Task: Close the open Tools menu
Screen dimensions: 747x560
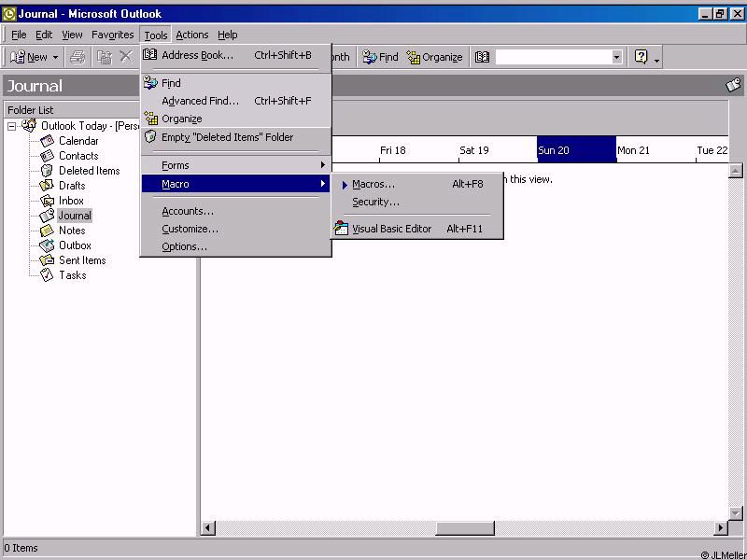Action: [156, 35]
